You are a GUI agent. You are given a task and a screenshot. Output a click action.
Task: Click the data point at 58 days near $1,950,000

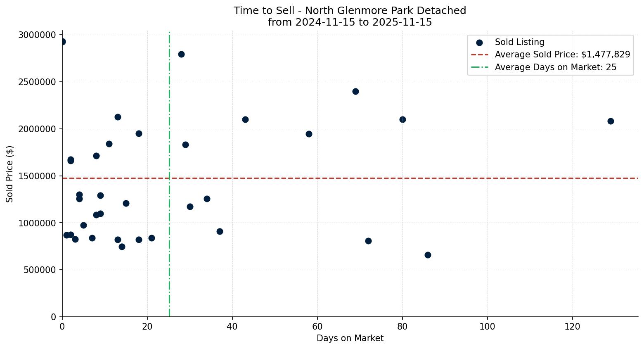click(x=309, y=134)
